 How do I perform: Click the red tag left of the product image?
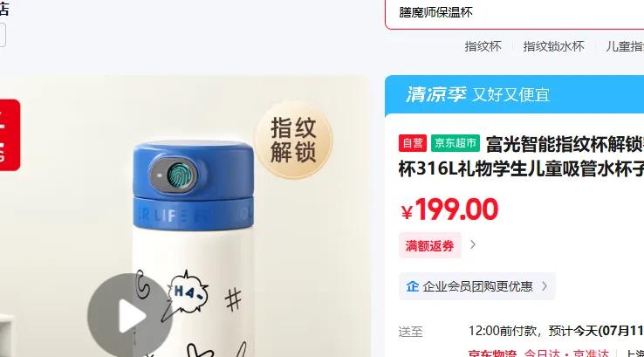tap(9, 134)
